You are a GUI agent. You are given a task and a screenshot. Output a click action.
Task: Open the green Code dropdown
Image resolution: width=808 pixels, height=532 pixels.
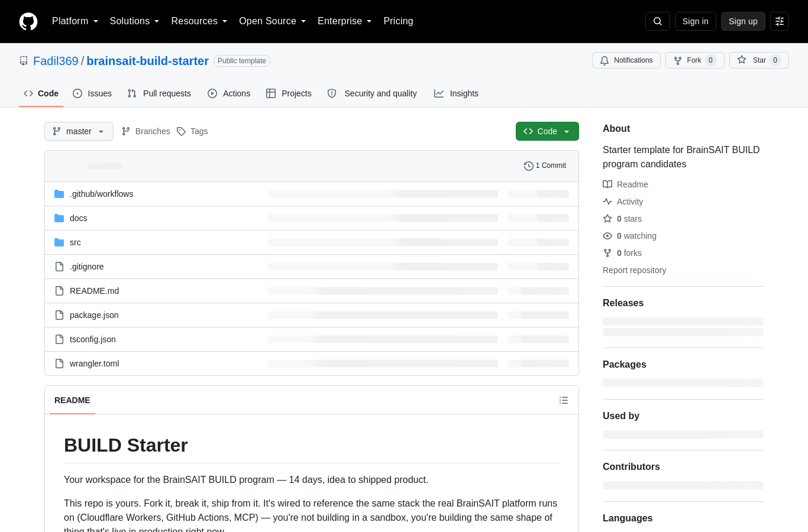pos(547,131)
